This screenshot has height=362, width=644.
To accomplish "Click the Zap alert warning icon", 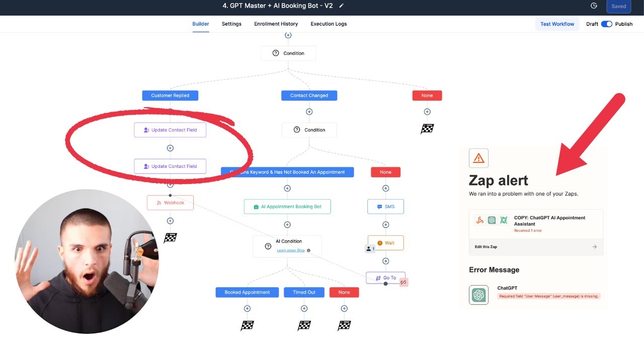I will tap(478, 158).
